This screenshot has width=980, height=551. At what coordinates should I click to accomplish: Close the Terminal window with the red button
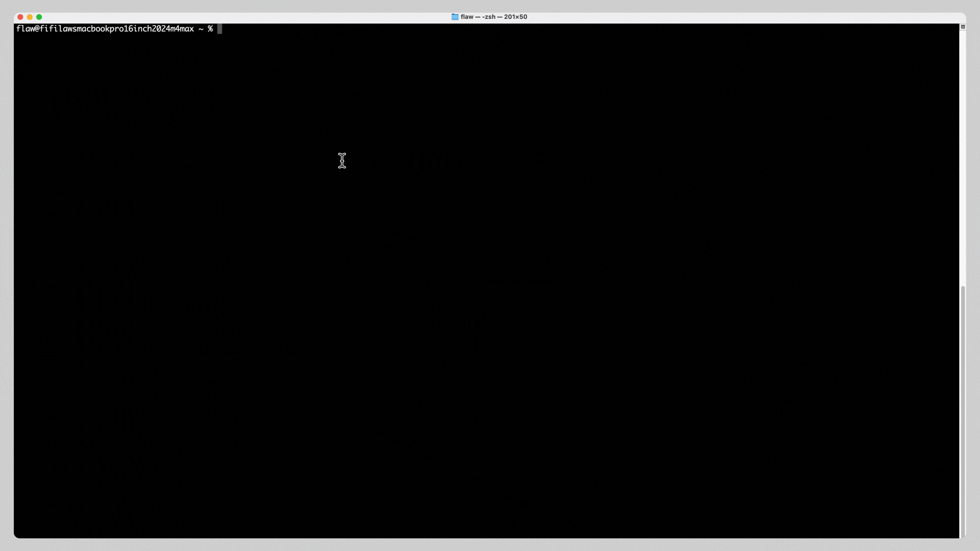click(19, 17)
